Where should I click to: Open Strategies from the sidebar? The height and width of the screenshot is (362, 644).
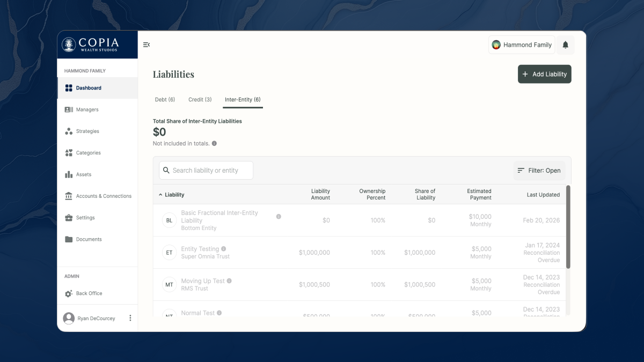[x=87, y=131]
